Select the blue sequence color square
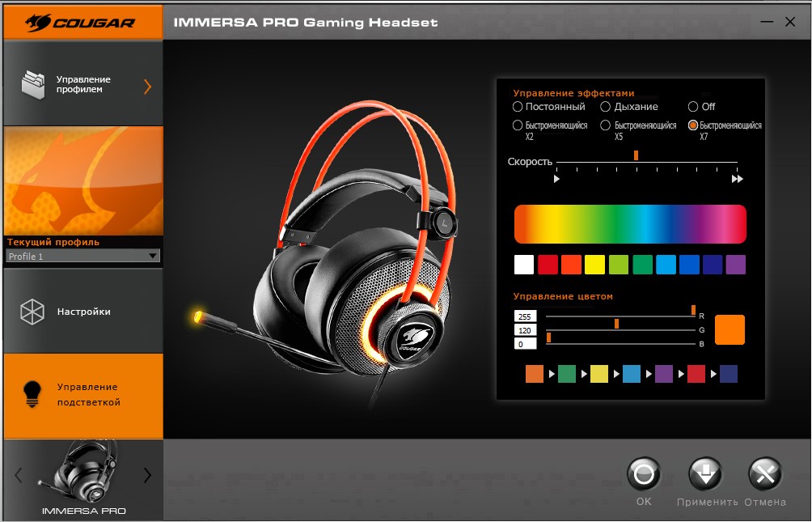The image size is (812, 522). tap(632, 374)
